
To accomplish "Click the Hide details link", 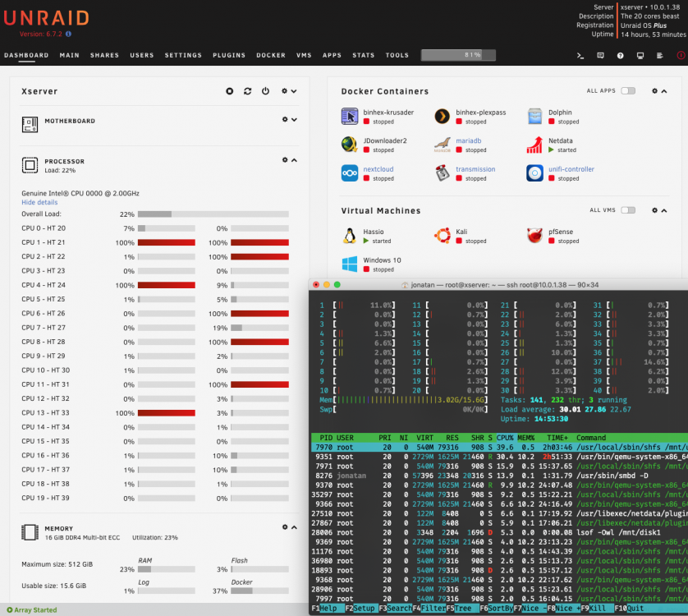I will 39,202.
